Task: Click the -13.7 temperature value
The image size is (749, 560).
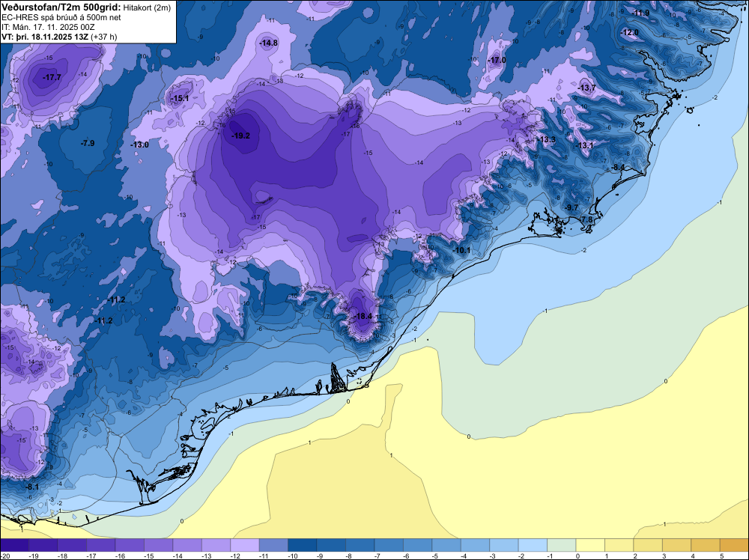Action: 586,88
